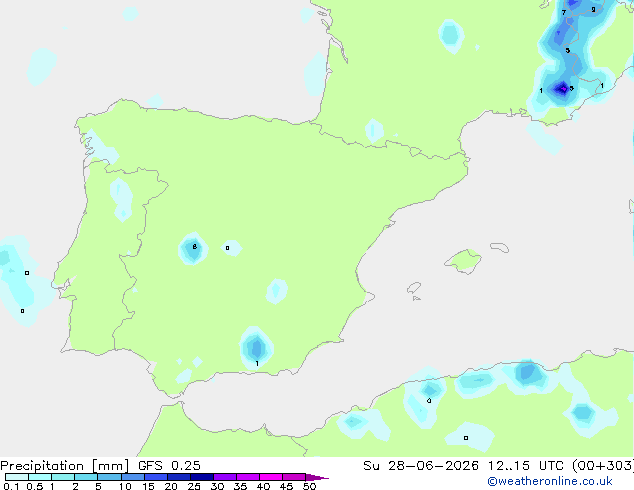Screen dimensions: 634x490
Task: Click the blue rain cell labeled 1 in southern Spain
Action: [256, 348]
